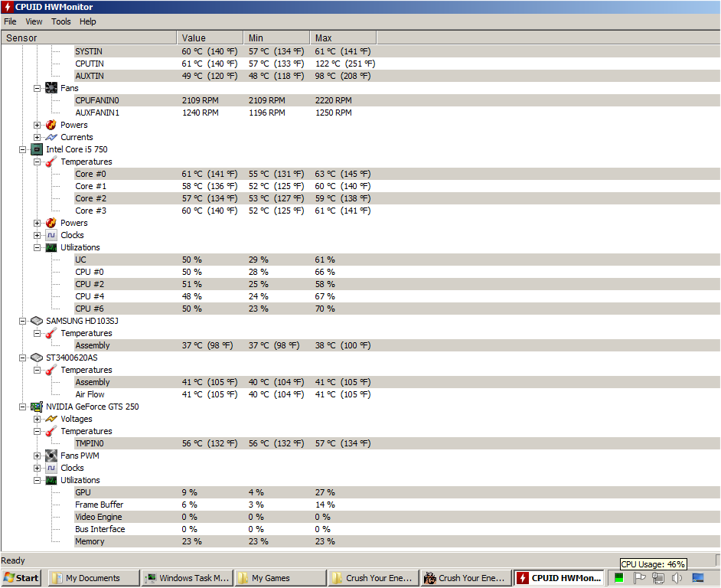Expand Powers under Intel Core i5 750
This screenshot has height=588, width=721.
[x=37, y=223]
